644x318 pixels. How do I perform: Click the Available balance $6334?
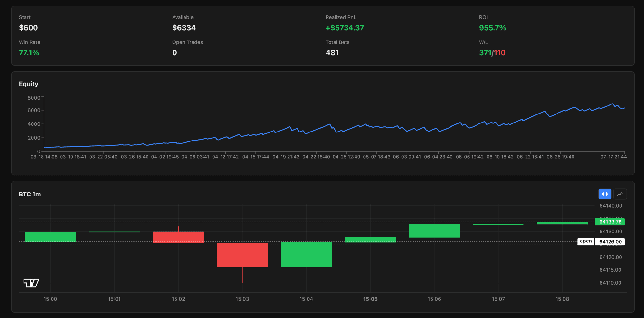(184, 28)
